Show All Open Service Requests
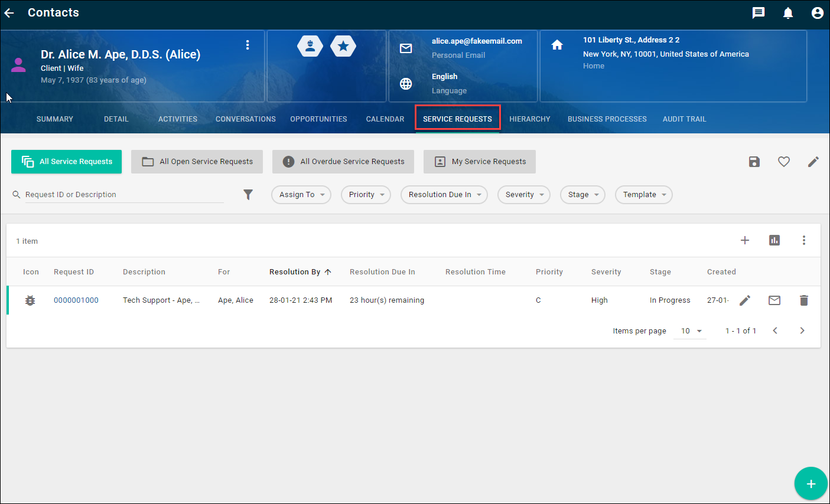 (x=197, y=162)
